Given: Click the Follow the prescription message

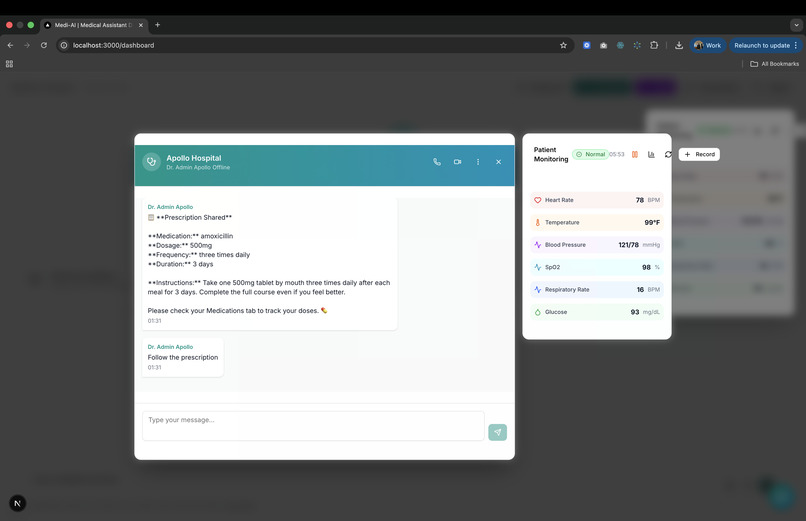Looking at the screenshot, I should click(182, 357).
